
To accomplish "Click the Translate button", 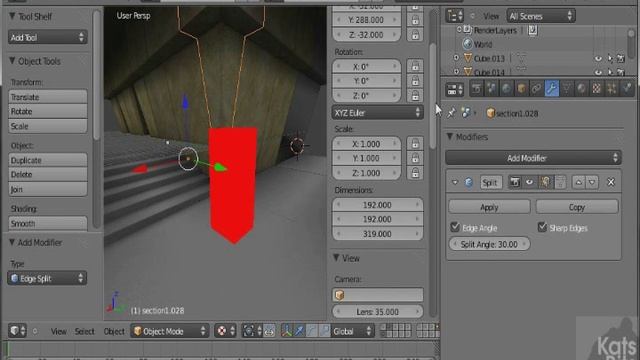I will pyautogui.click(x=48, y=97).
